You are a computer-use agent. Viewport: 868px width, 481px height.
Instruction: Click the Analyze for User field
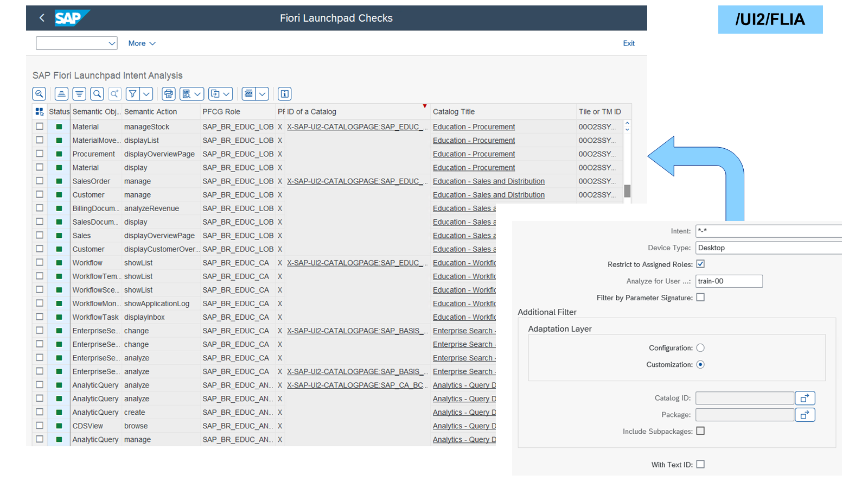(729, 281)
